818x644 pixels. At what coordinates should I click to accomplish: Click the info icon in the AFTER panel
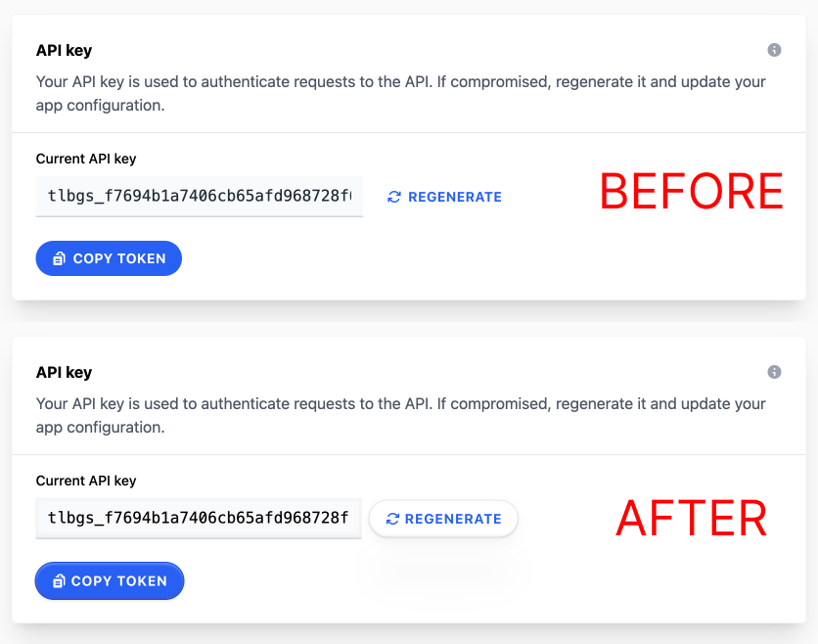click(774, 372)
